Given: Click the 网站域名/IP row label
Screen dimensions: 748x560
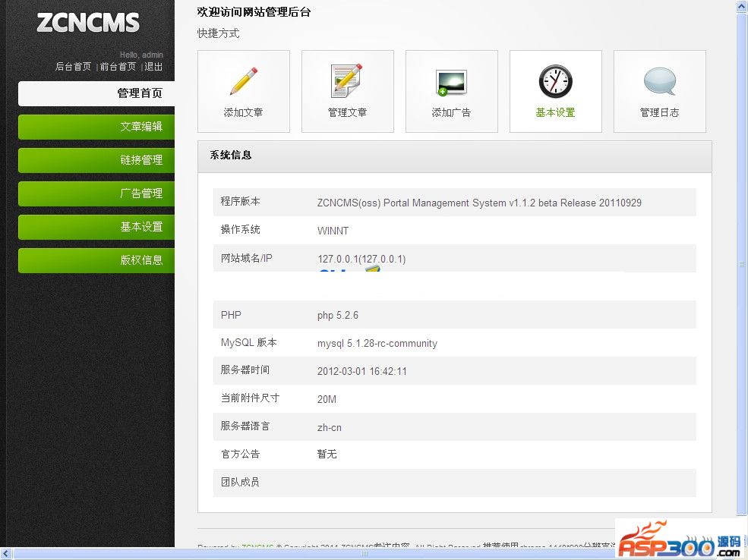Looking at the screenshot, I should click(246, 258).
